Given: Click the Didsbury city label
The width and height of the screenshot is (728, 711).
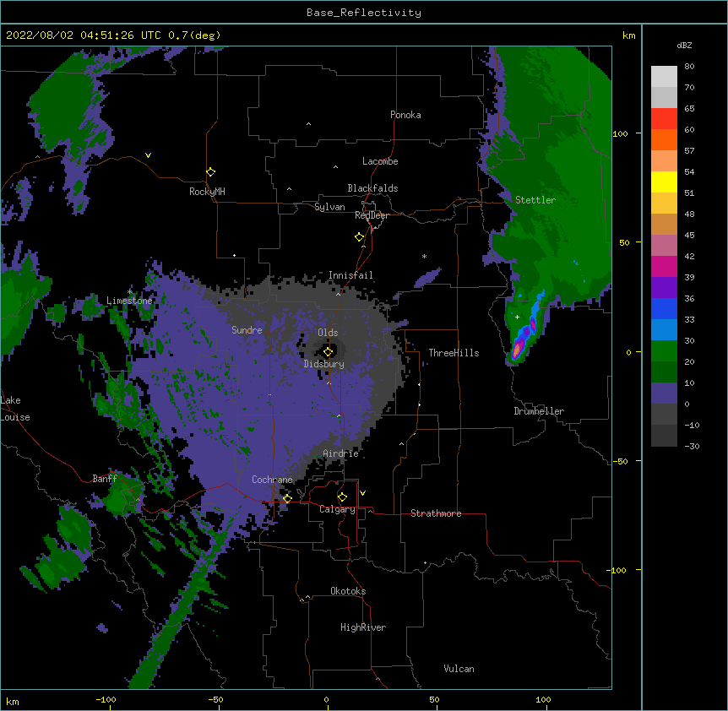Looking at the screenshot, I should [324, 364].
